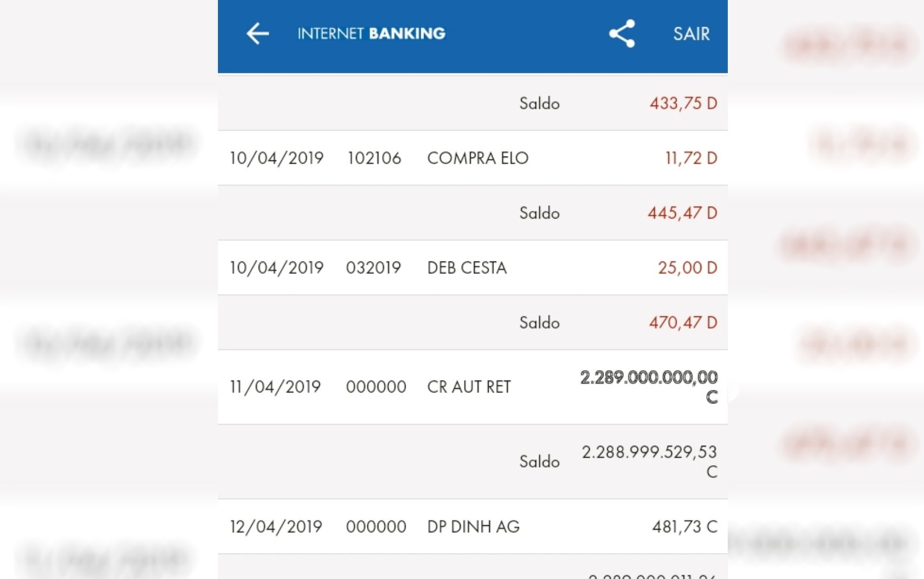Viewport: 924px width, 579px height.
Task: Click the SAIR logout button
Action: (x=690, y=34)
